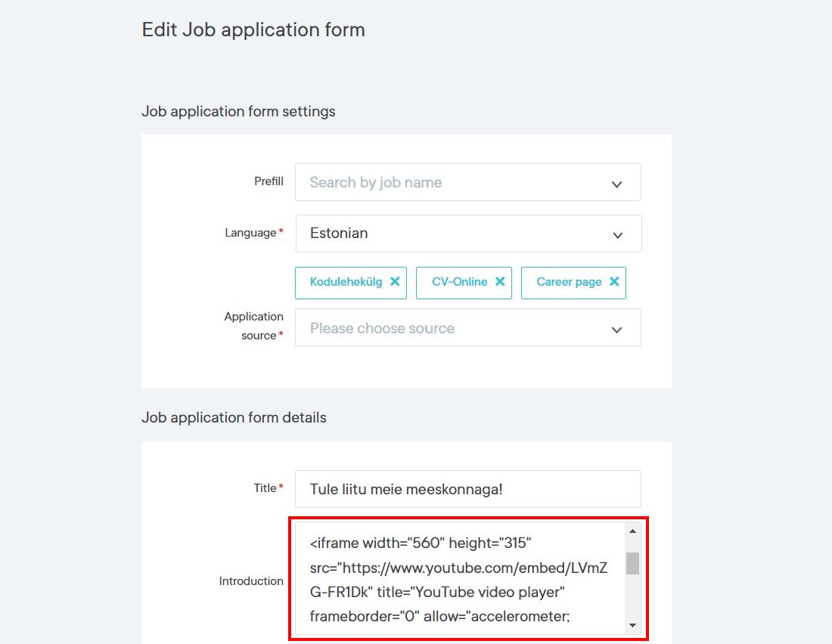Click the Introduction scrollbar thumb
The image size is (832, 644).
pos(632,563)
